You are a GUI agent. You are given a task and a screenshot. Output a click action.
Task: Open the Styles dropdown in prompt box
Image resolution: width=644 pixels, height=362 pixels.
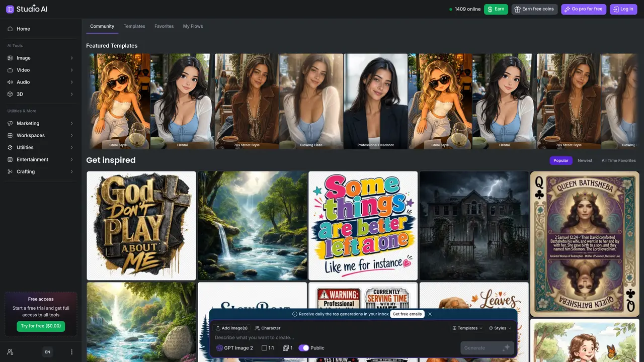pos(500,328)
